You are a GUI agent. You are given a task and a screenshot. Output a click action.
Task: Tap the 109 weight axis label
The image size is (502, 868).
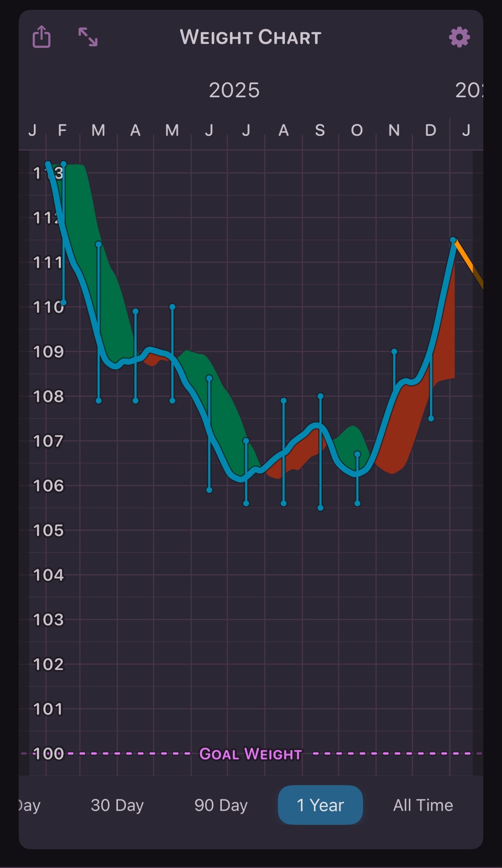pyautogui.click(x=49, y=352)
